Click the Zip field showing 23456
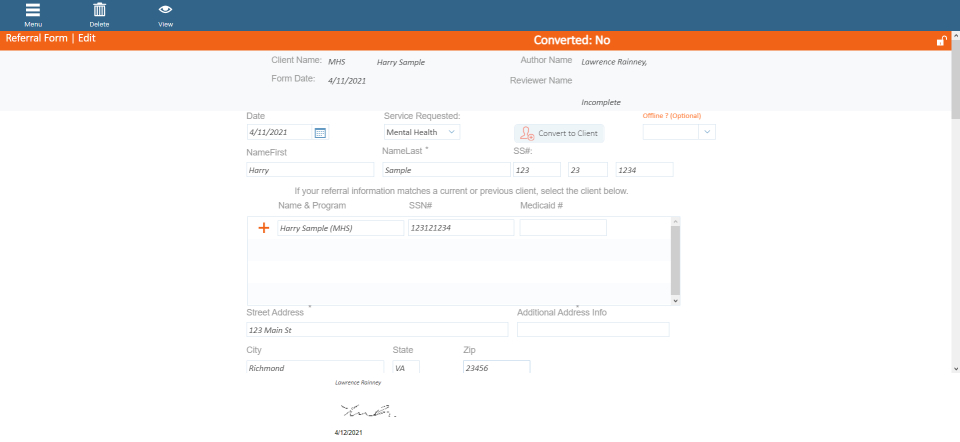This screenshot has height=442, width=960. 496,367
